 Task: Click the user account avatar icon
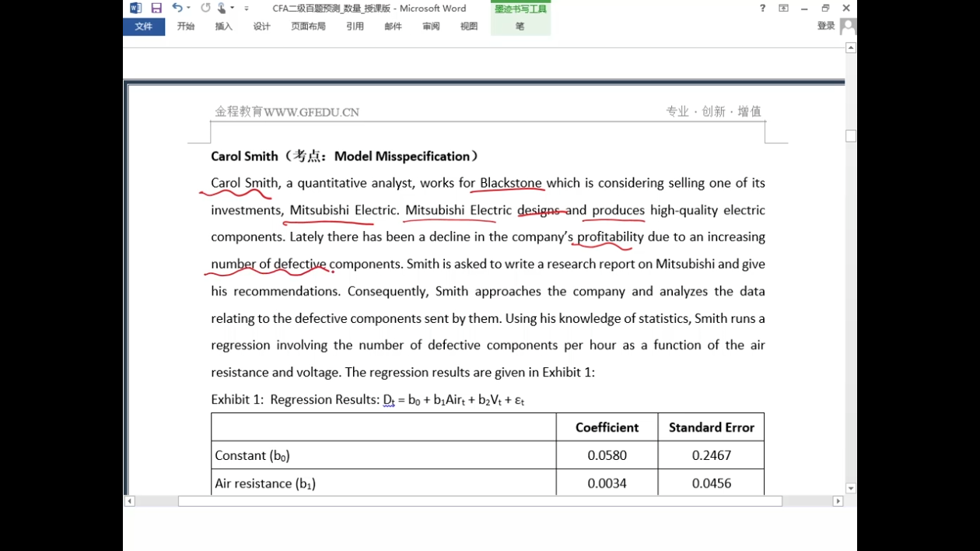(x=848, y=26)
